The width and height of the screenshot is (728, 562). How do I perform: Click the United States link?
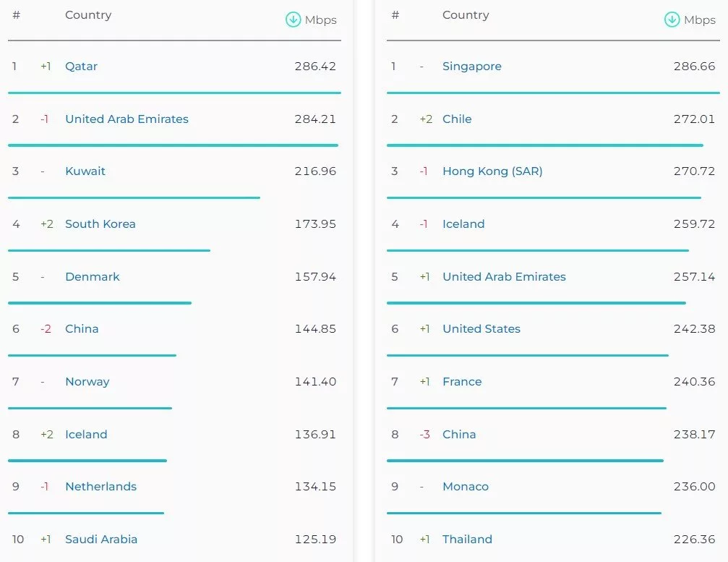click(x=481, y=329)
